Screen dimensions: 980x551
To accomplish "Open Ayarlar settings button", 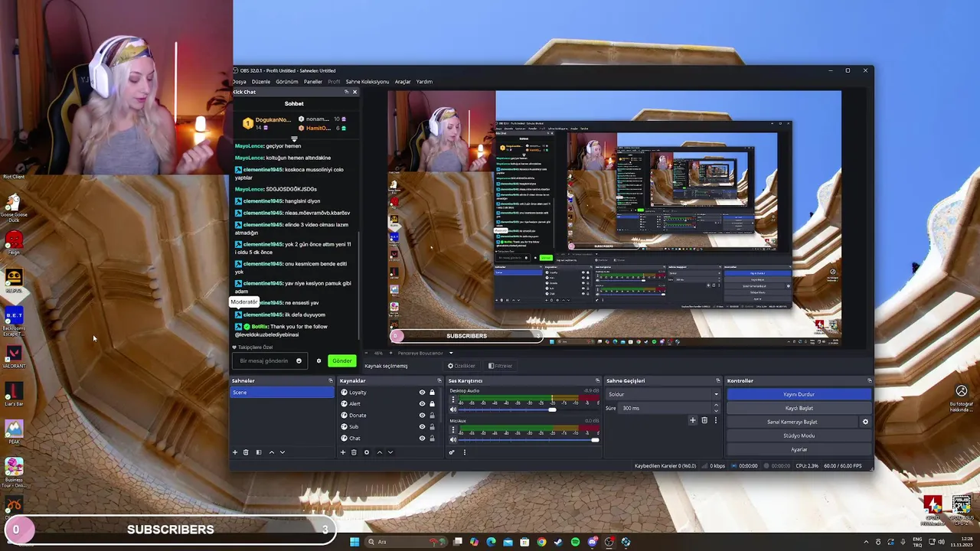I will [799, 449].
